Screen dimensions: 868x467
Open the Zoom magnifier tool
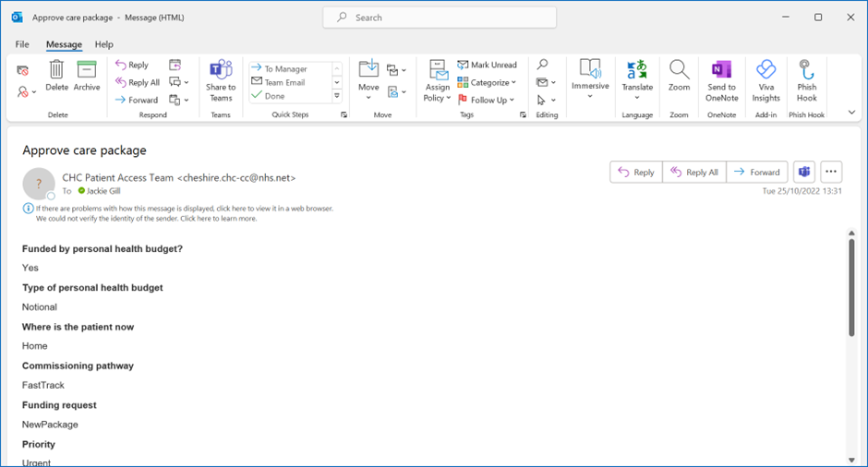click(x=679, y=76)
